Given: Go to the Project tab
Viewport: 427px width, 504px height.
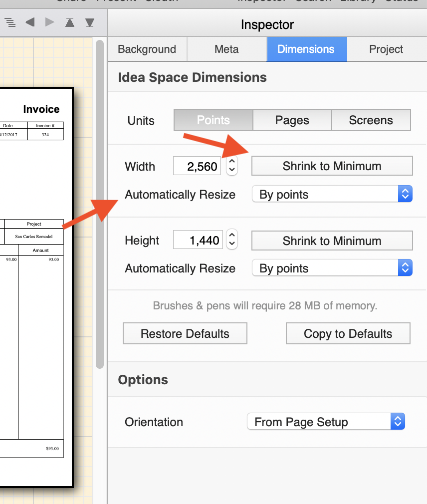Looking at the screenshot, I should click(x=386, y=49).
